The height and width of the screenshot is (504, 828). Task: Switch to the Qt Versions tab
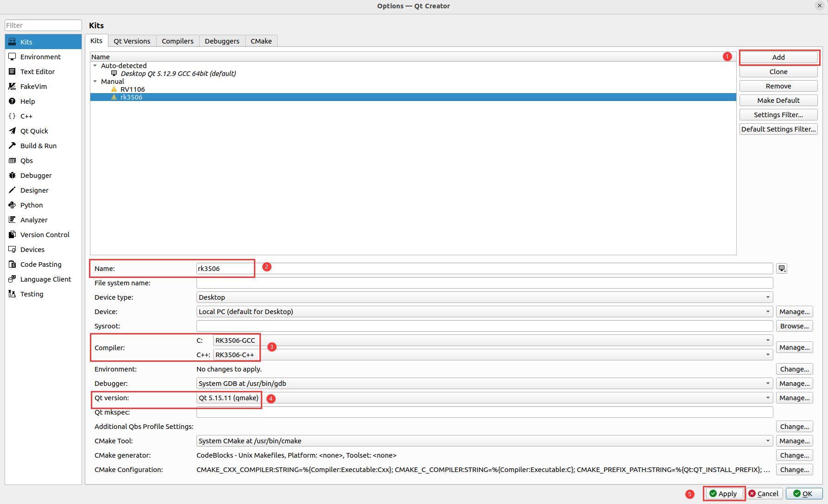coord(132,41)
